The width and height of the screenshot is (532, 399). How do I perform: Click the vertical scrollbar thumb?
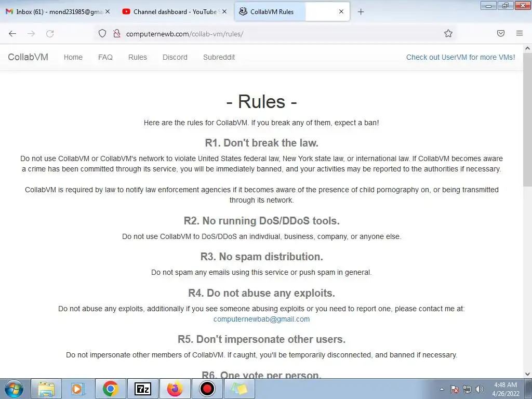click(x=528, y=119)
